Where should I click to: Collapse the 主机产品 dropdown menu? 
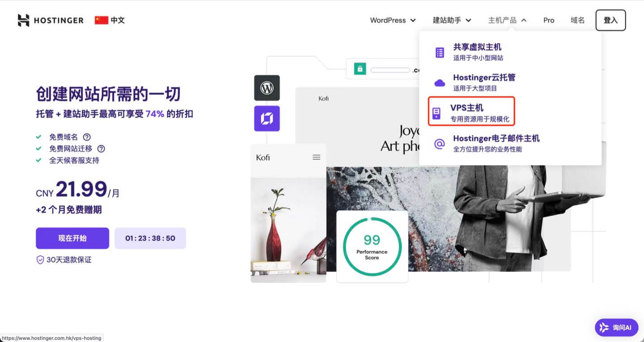pos(508,20)
